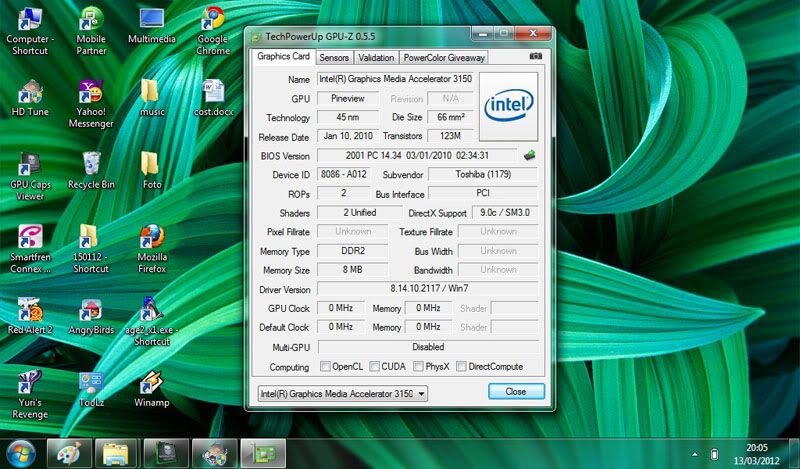800x469 pixels.
Task: Click the battery tray icon
Action: click(714, 454)
